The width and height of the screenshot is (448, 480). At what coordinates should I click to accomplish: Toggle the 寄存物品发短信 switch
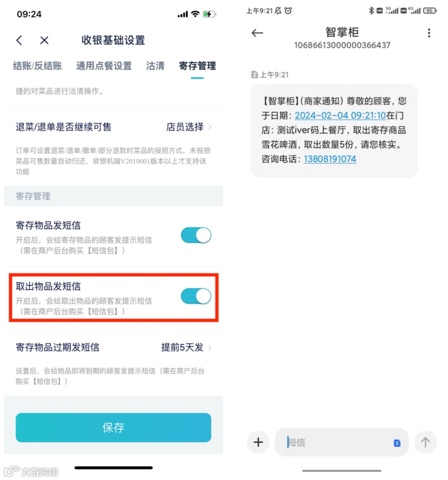click(x=196, y=235)
